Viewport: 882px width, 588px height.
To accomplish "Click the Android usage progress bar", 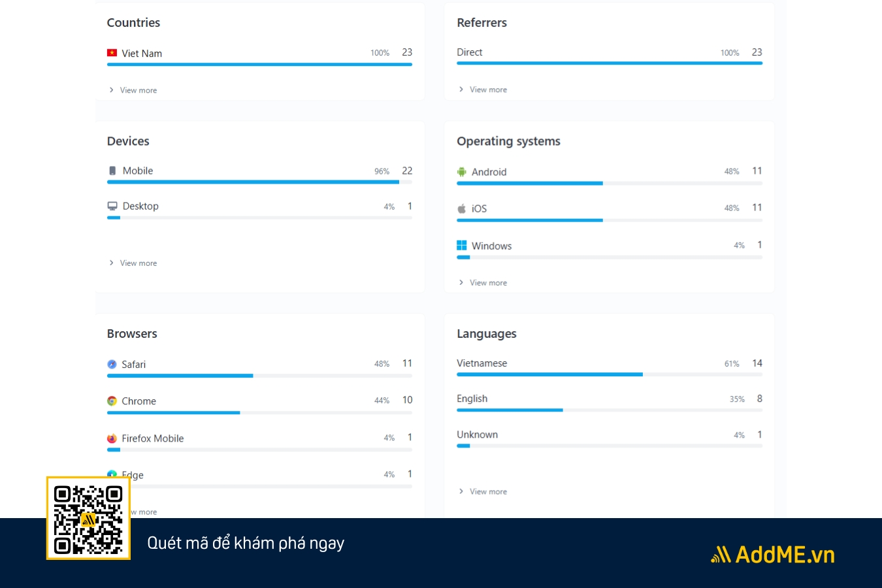I will [610, 184].
